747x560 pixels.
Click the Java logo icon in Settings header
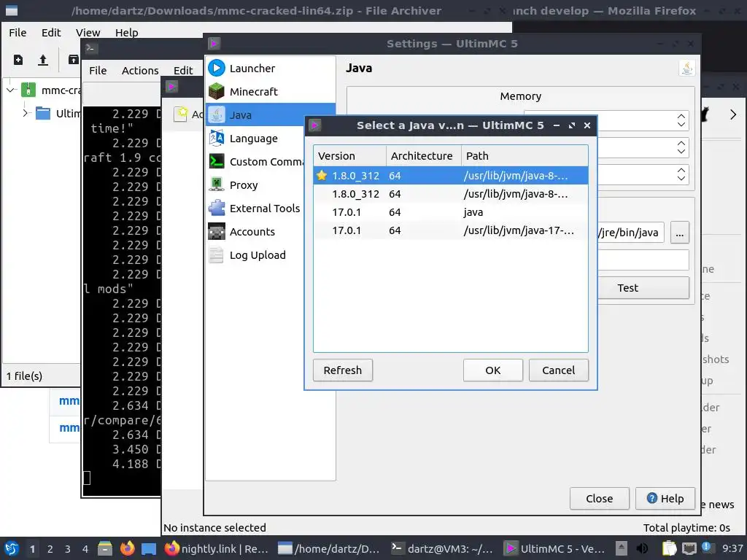pyautogui.click(x=686, y=68)
